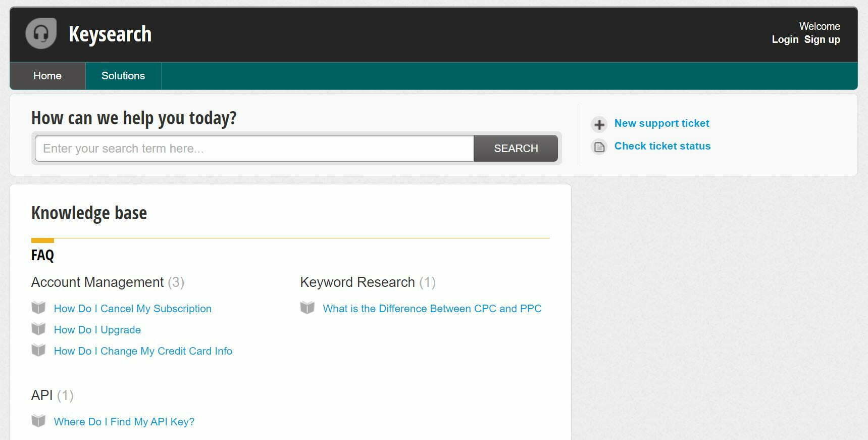Switch to the Solutions tab
The width and height of the screenshot is (868, 440).
click(123, 76)
